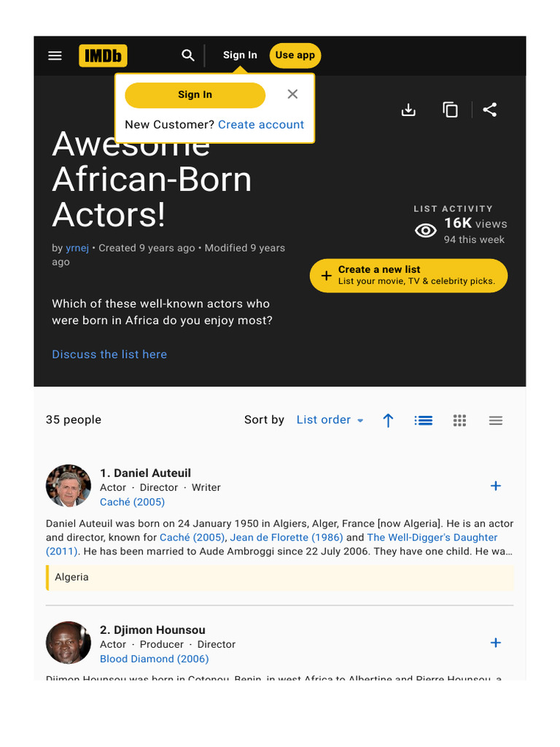Open Daniel Auteuil's profile photo
Screen dimensions: 560x747
[x=68, y=486]
